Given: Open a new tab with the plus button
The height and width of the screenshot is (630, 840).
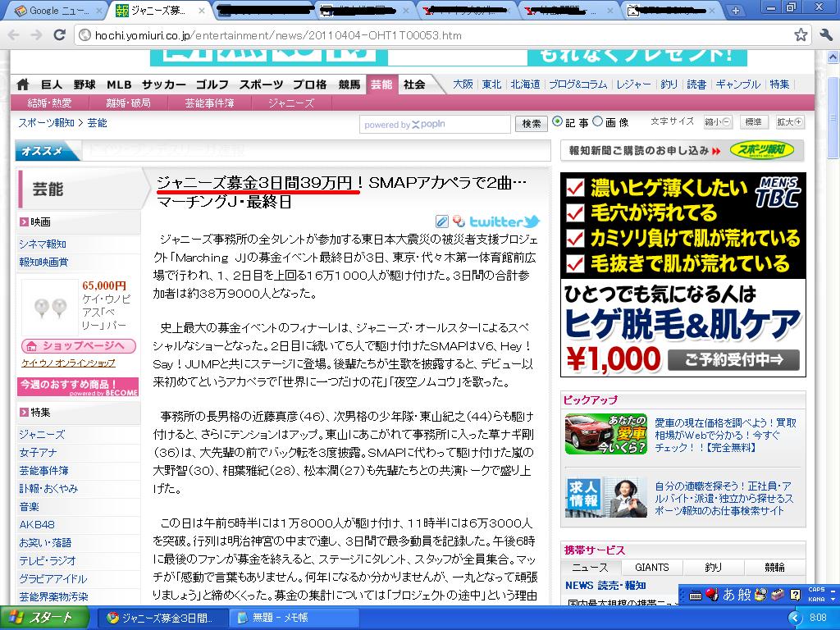Looking at the screenshot, I should pos(736,10).
